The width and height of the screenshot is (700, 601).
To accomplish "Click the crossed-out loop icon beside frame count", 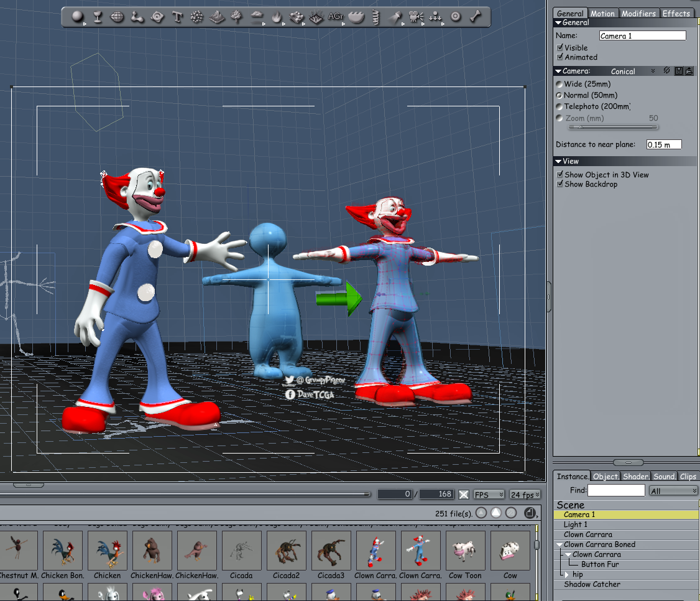I will (x=464, y=494).
